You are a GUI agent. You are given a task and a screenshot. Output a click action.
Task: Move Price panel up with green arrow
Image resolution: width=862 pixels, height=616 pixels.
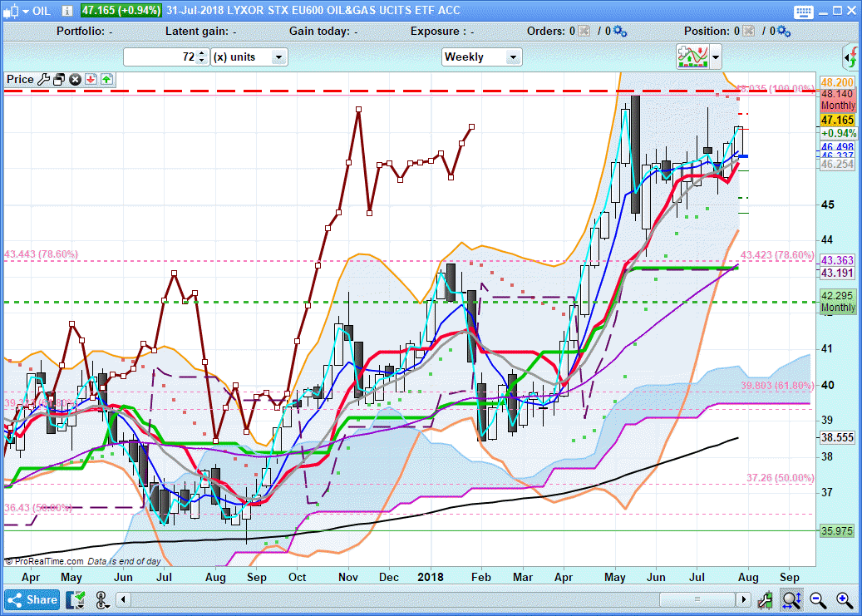[x=107, y=80]
